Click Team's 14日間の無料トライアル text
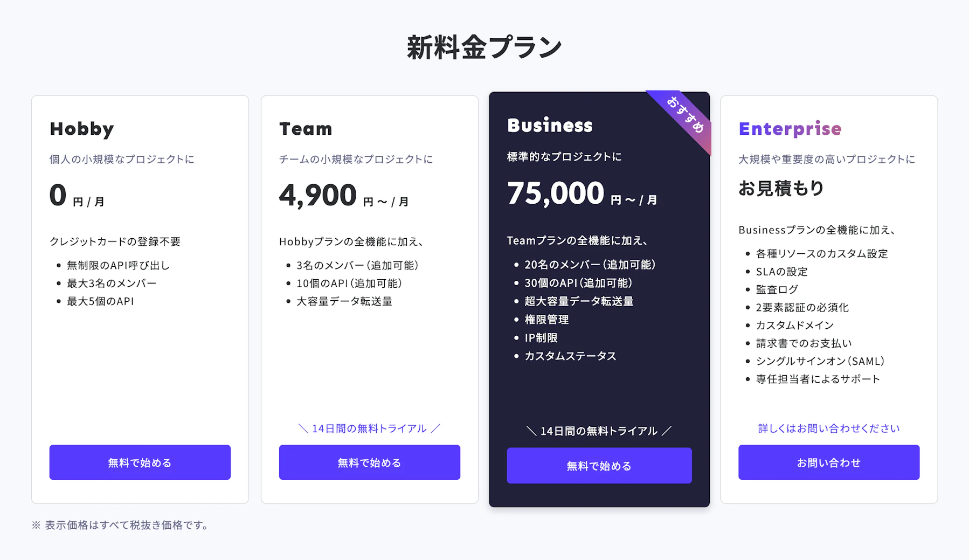This screenshot has width=969, height=560. click(370, 428)
